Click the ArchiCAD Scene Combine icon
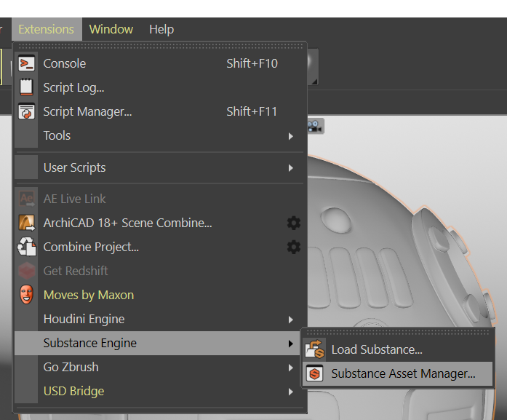The width and height of the screenshot is (507, 420). point(27,223)
